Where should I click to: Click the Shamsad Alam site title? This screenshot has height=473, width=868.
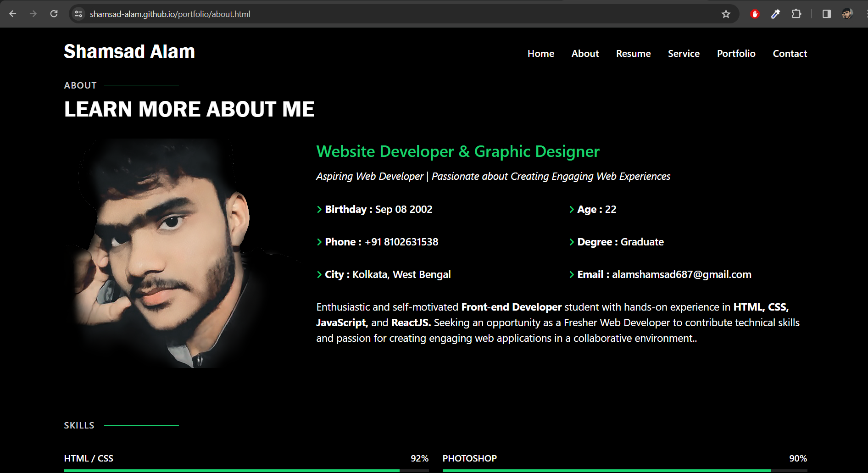[129, 51]
